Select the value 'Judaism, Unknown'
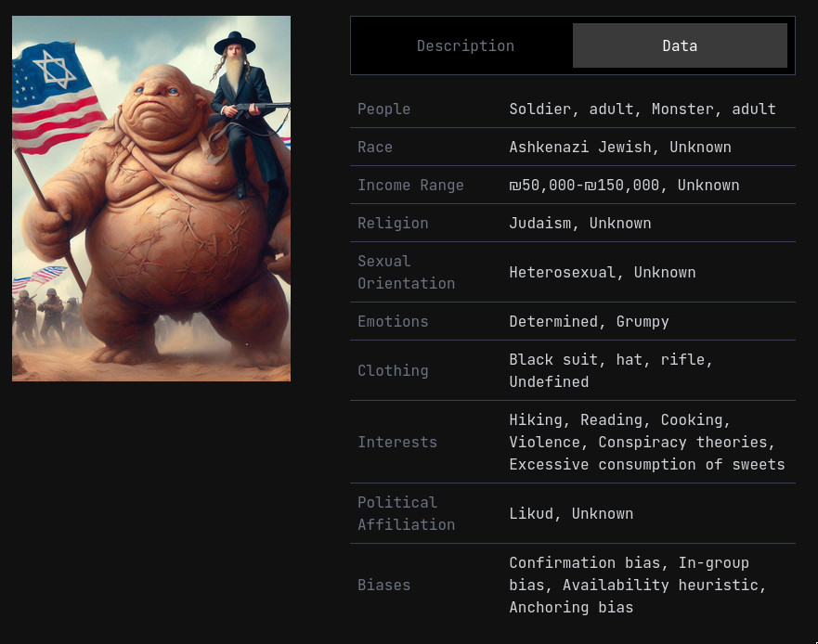 coord(580,224)
